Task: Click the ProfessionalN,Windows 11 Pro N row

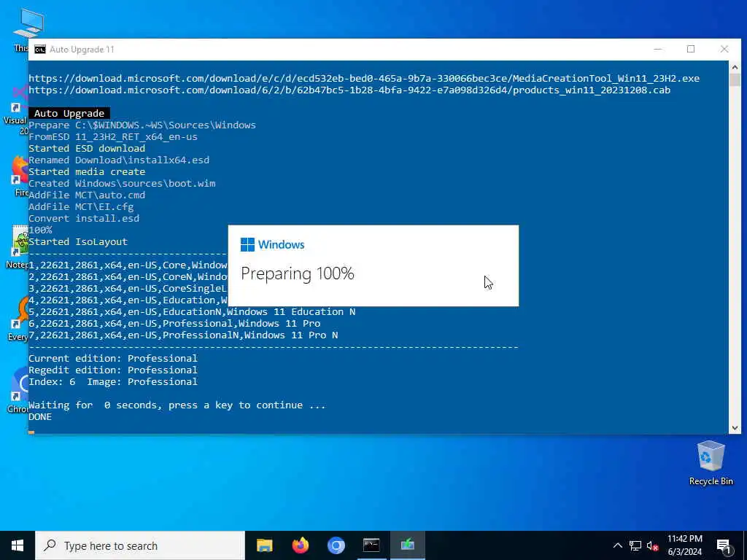Action: pos(183,335)
